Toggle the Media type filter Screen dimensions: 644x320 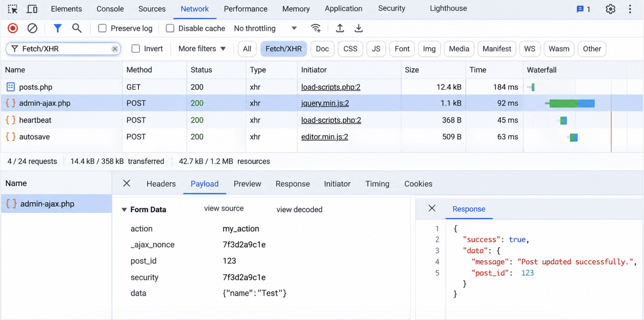459,49
